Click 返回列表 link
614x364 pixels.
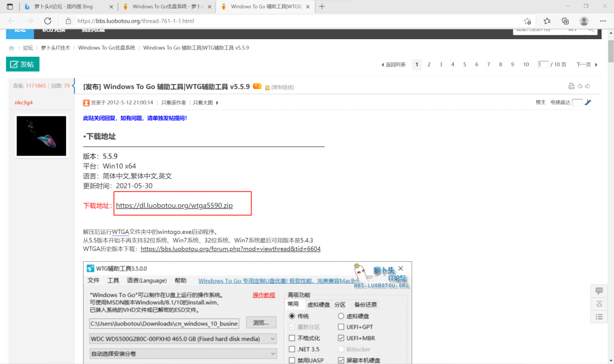[393, 65]
